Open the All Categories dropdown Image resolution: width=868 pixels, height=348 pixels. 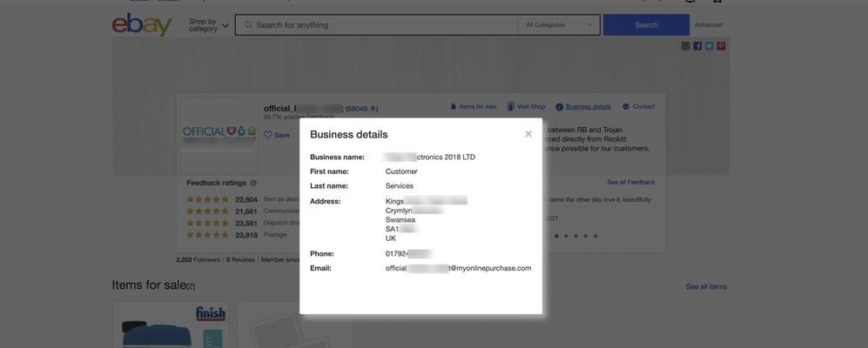[559, 25]
